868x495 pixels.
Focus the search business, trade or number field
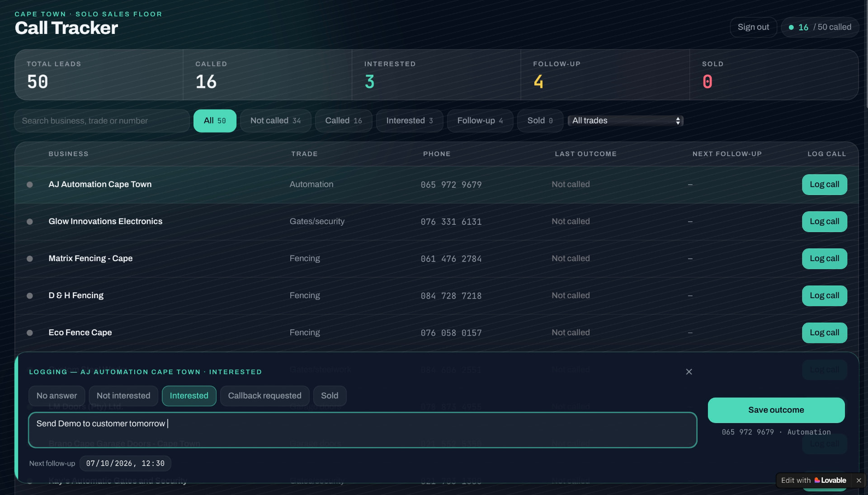click(102, 121)
